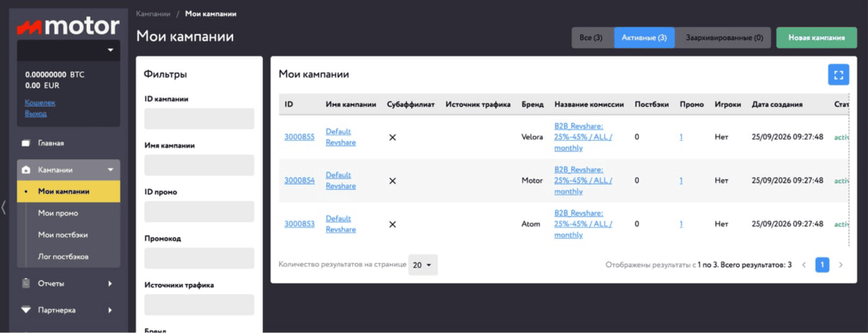
Task: Open the account selector dropdown
Action: pyautogui.click(x=68, y=51)
